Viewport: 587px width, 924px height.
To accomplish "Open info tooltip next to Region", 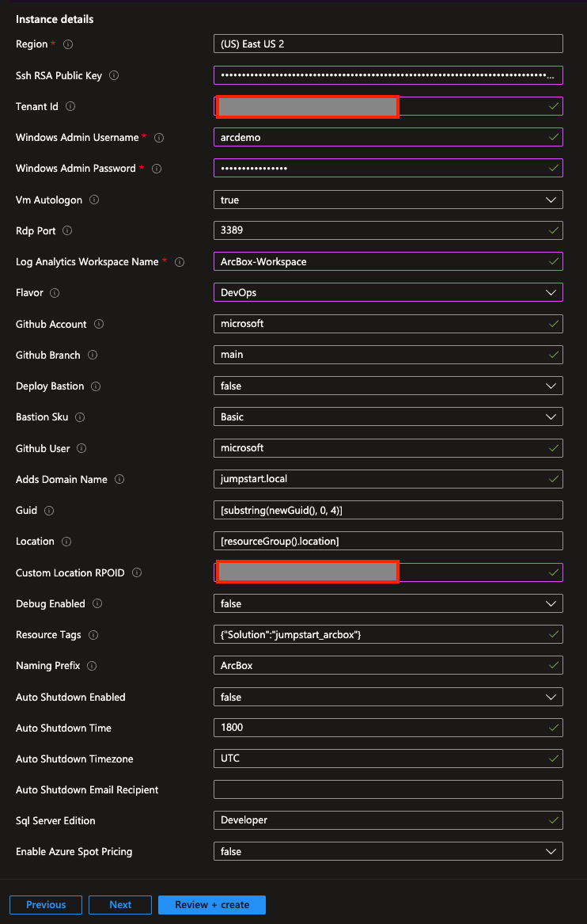I will pyautogui.click(x=68, y=44).
